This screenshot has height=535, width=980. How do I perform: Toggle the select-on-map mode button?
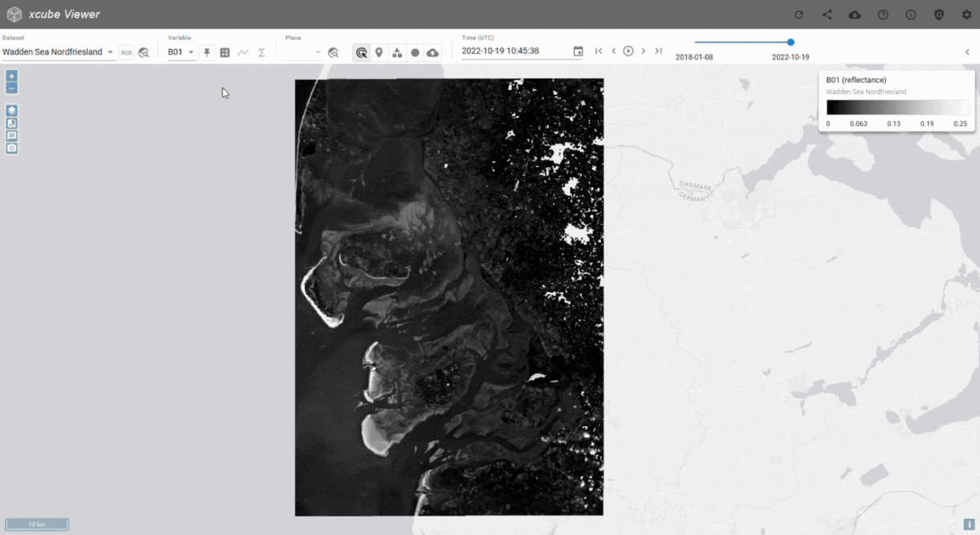(x=361, y=52)
